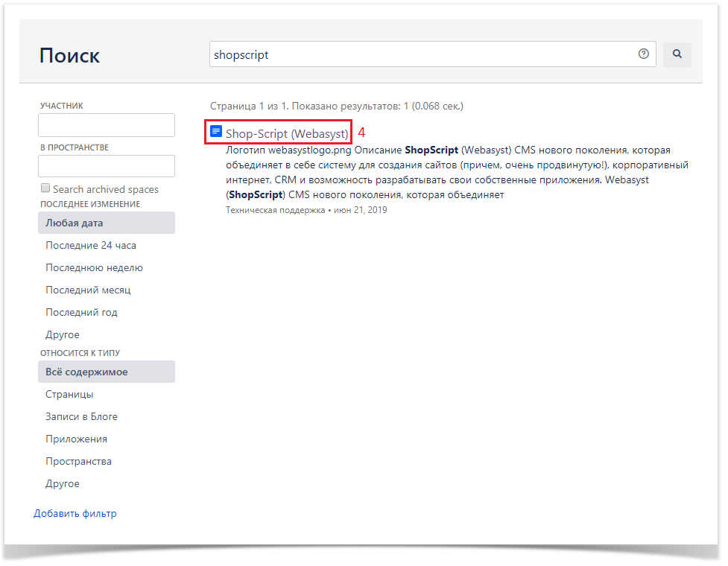
Task: Open search help question mark icon
Action: coord(643,54)
